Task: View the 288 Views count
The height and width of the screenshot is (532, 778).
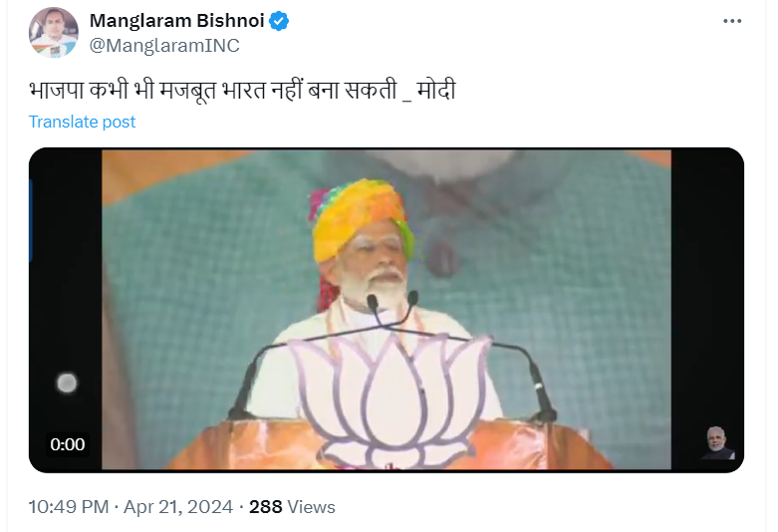Action: coord(292,507)
